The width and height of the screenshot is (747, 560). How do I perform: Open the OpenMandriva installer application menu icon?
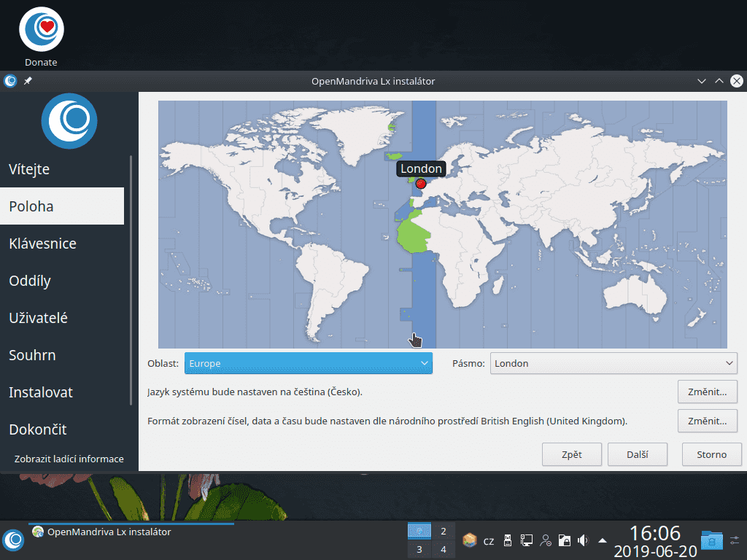point(9,81)
